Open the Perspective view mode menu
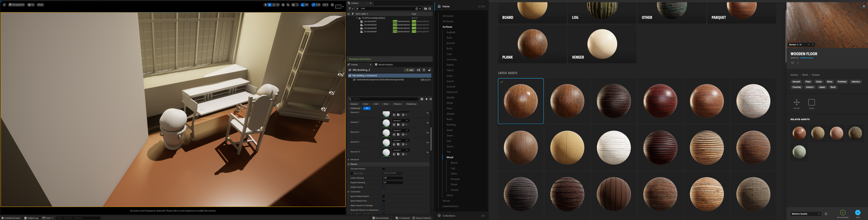Screen dimensions: 868x220 (16, 5)
